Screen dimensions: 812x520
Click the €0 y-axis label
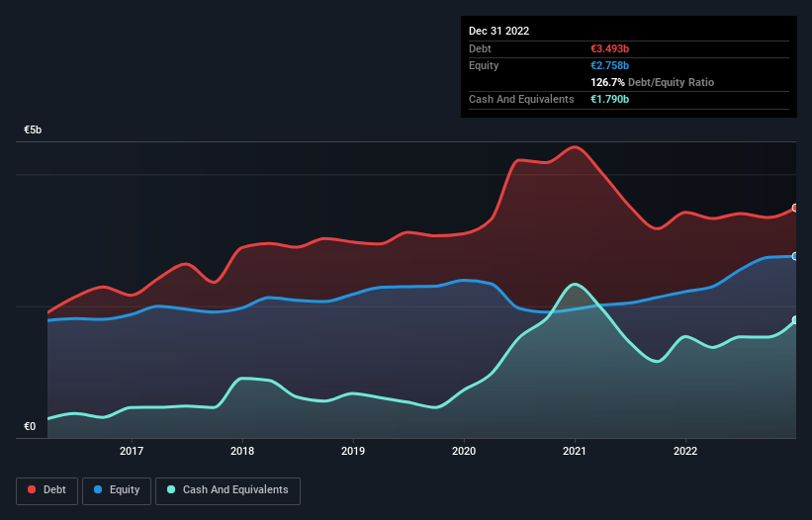point(30,426)
